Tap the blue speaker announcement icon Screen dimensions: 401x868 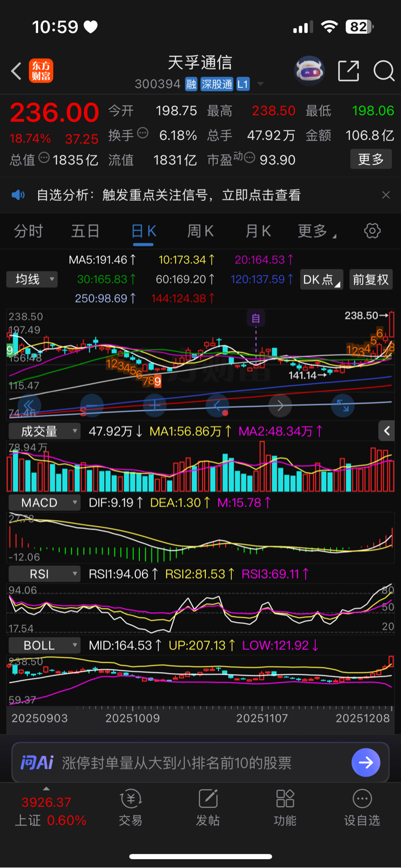click(18, 195)
